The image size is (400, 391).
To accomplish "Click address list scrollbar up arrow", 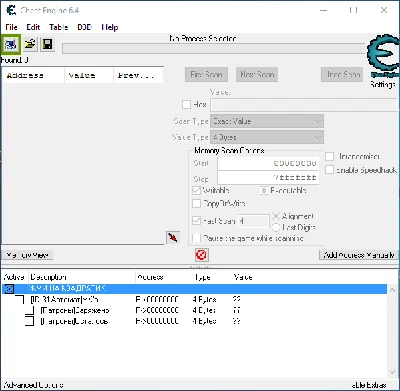I will (393, 290).
